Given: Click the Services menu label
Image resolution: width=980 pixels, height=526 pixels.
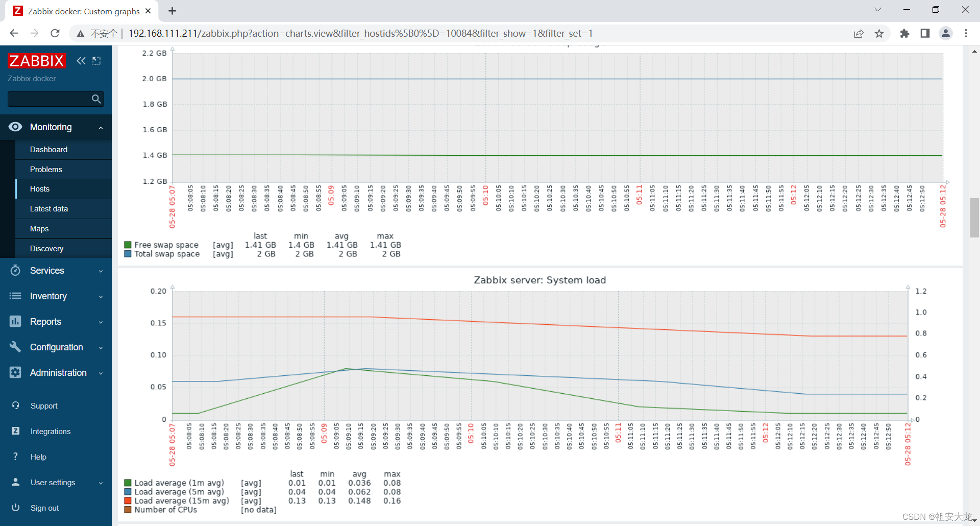Looking at the screenshot, I should coord(47,270).
